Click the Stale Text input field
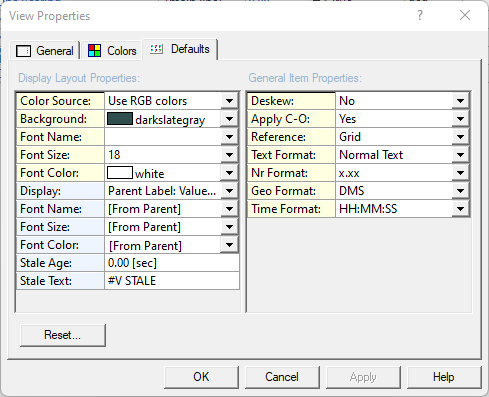Image resolution: width=489 pixels, height=397 pixels. click(172, 281)
